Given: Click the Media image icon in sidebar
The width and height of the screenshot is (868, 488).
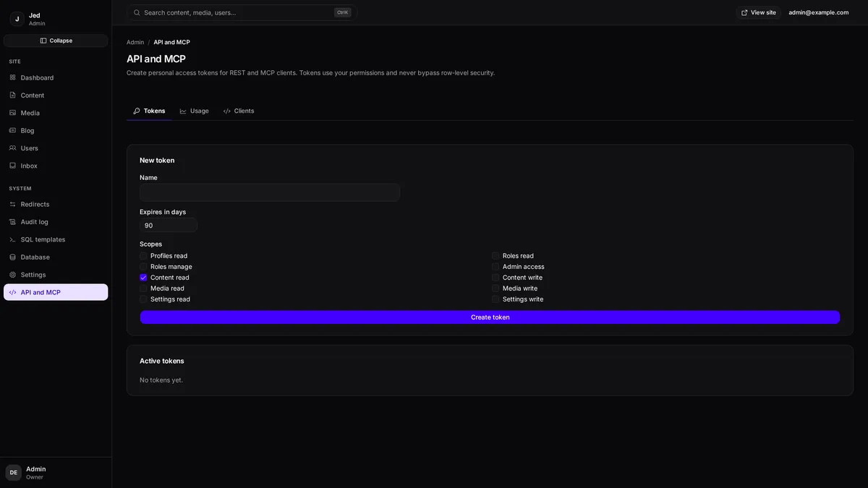Looking at the screenshot, I should (12, 113).
